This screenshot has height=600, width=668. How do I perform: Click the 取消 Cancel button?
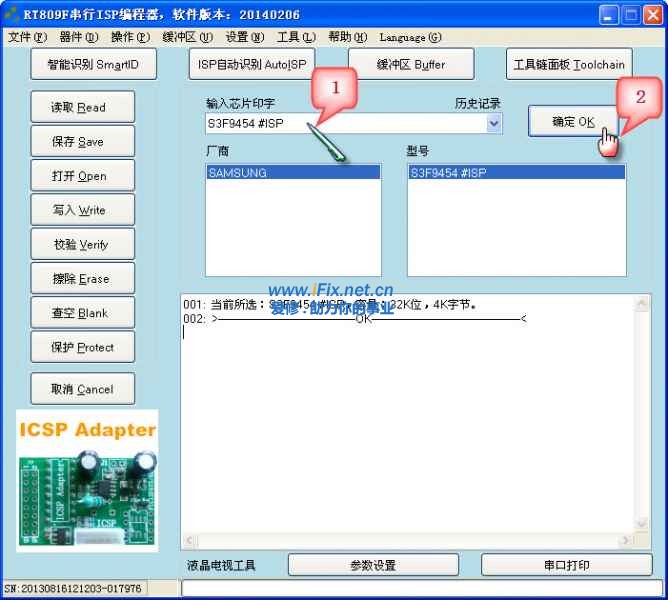point(83,389)
